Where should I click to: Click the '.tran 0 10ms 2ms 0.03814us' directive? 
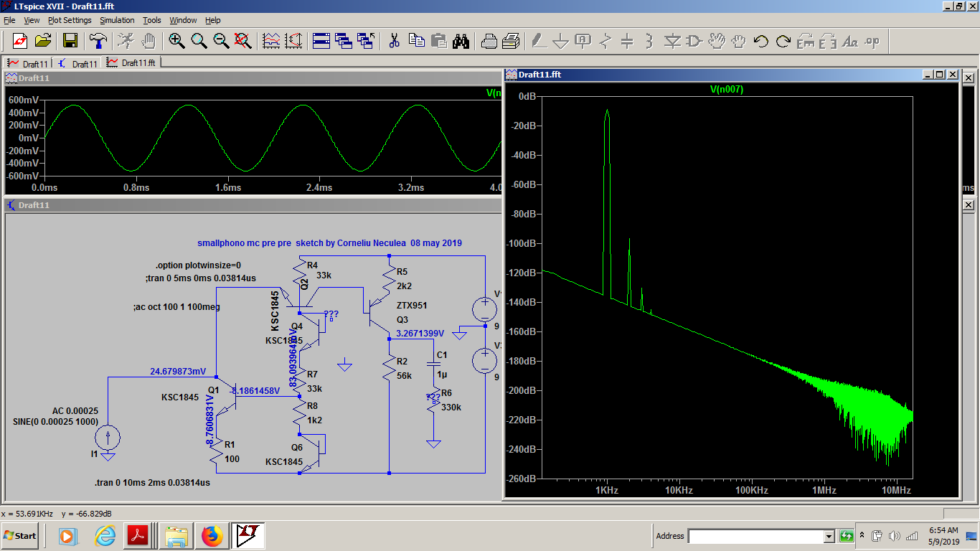[152, 483]
